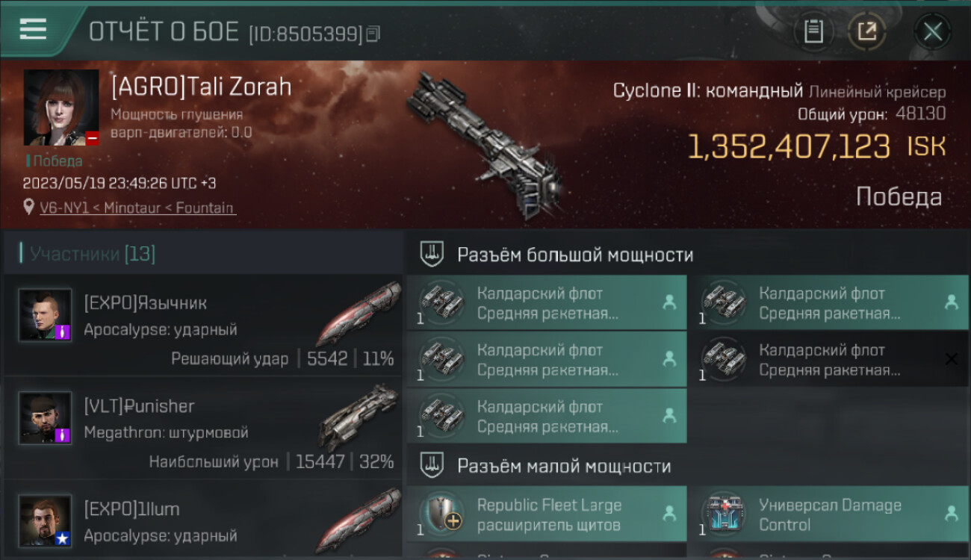Close the battle report window
The width and height of the screenshot is (971, 560).
coord(933,31)
